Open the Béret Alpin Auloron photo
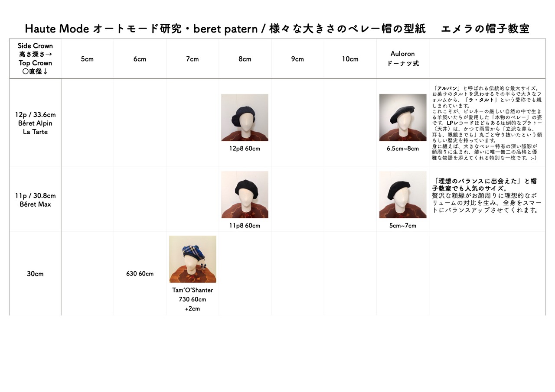This screenshot has height=392, width=555. (x=403, y=117)
